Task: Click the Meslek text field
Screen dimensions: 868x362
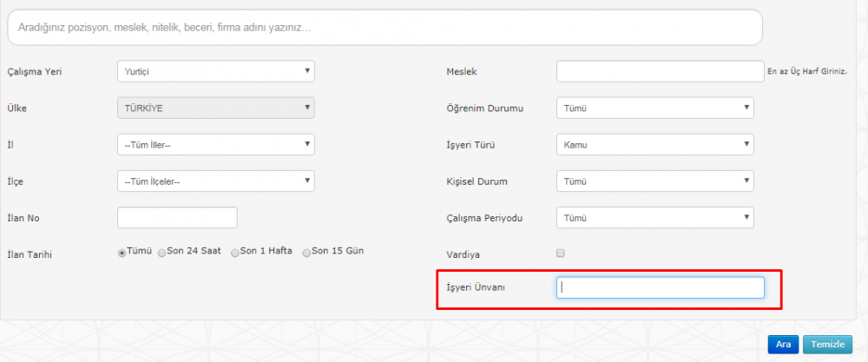Action: [x=661, y=71]
